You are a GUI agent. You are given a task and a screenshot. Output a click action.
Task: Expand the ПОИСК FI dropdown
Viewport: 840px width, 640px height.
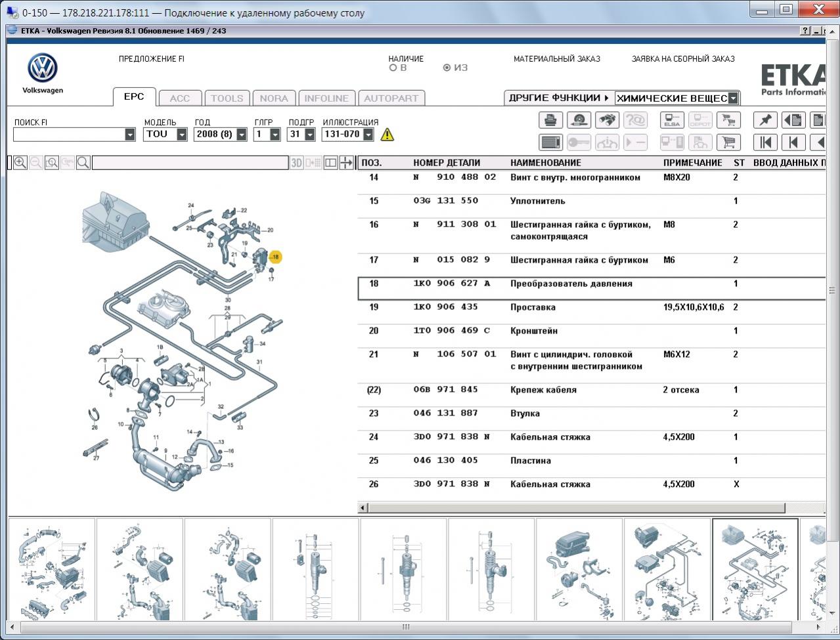tap(129, 135)
